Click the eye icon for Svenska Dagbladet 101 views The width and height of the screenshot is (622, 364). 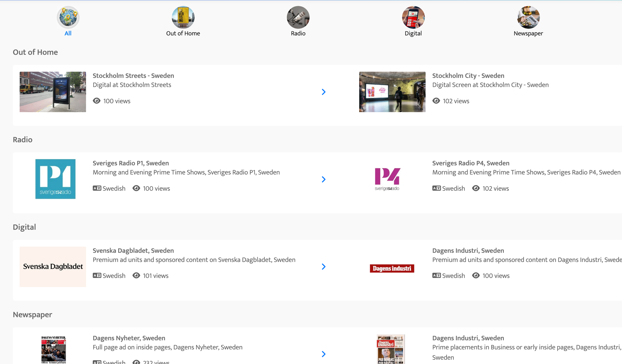pyautogui.click(x=136, y=275)
